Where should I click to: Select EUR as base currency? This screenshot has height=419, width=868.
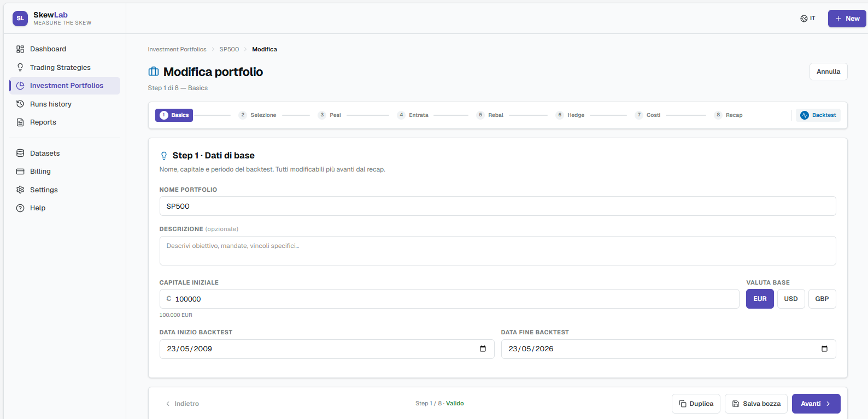pos(760,299)
